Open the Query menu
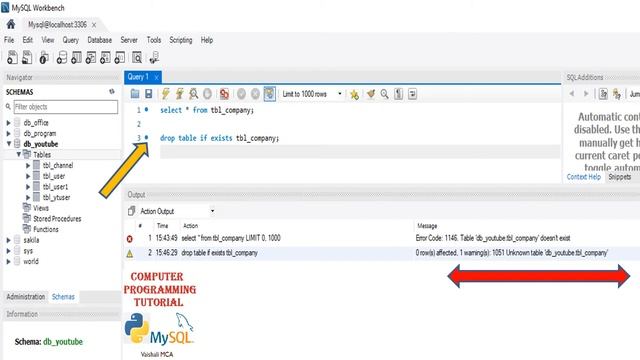 pos(71,40)
